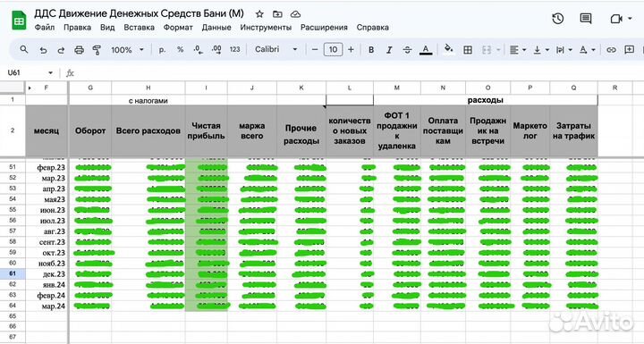Toggle bold formatting
644x344 pixels.
point(371,50)
